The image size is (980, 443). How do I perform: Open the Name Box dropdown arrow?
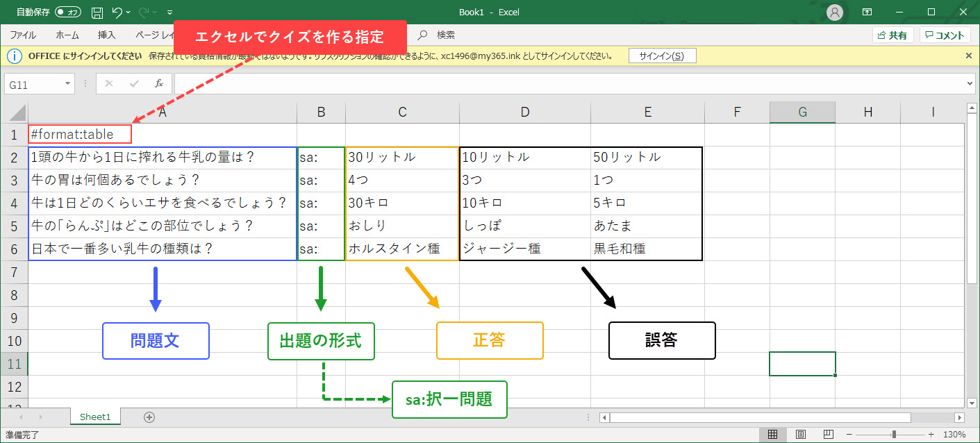[x=67, y=84]
